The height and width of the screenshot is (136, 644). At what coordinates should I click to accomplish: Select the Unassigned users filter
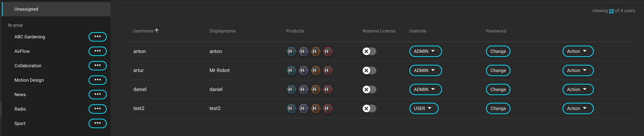coord(26,9)
